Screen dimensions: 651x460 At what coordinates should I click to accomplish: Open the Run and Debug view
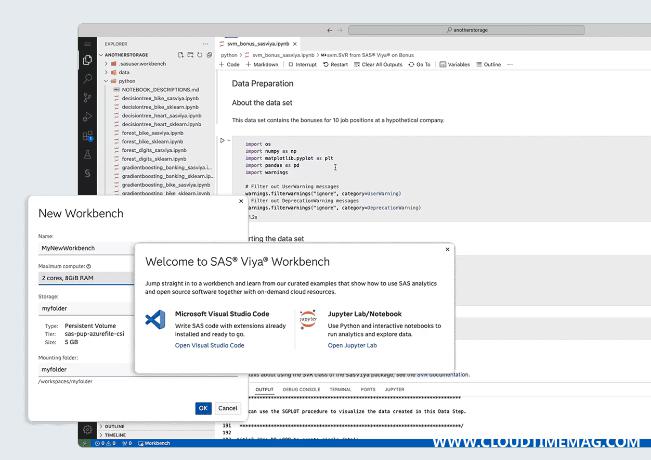click(x=87, y=117)
